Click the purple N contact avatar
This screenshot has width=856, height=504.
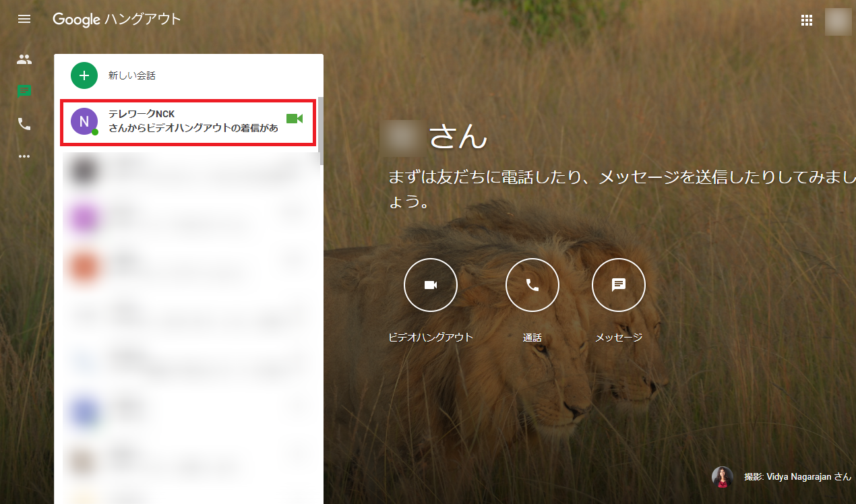84,121
